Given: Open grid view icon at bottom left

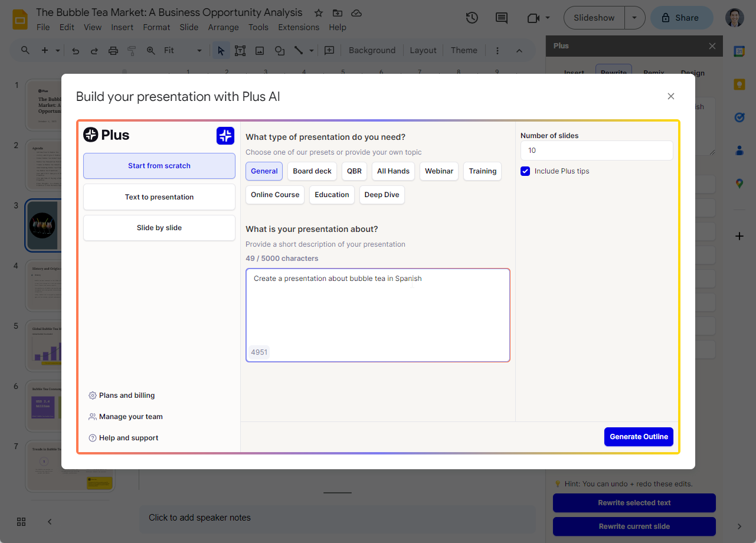Looking at the screenshot, I should tap(21, 522).
